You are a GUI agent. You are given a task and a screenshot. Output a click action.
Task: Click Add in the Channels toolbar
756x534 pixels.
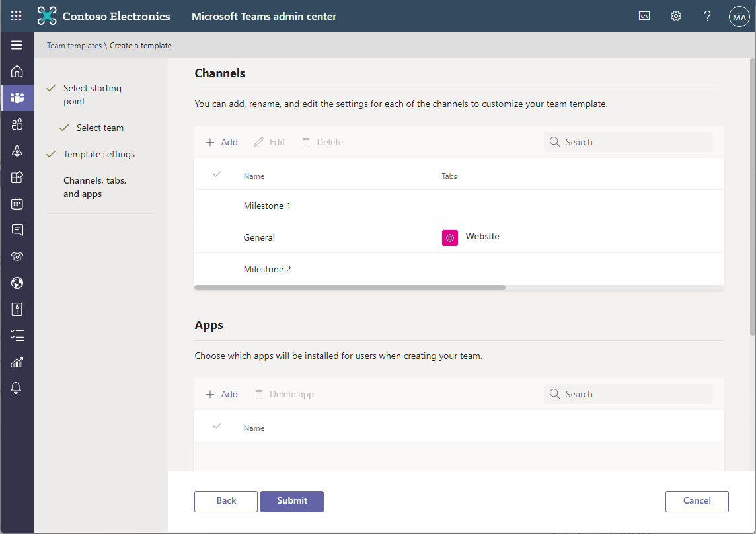click(x=222, y=142)
